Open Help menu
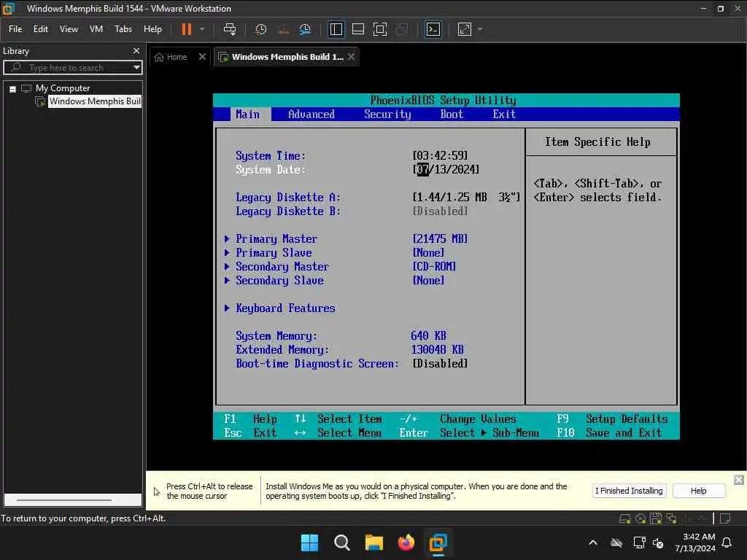This screenshot has height=560, width=747. click(152, 29)
